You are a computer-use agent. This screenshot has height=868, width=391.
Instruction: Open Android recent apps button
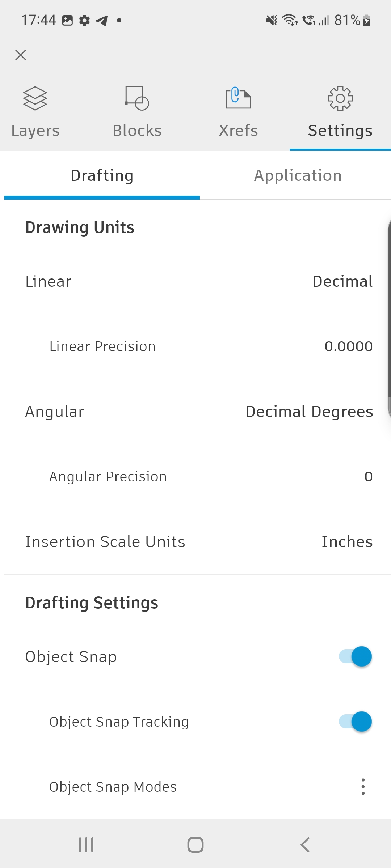point(86,845)
